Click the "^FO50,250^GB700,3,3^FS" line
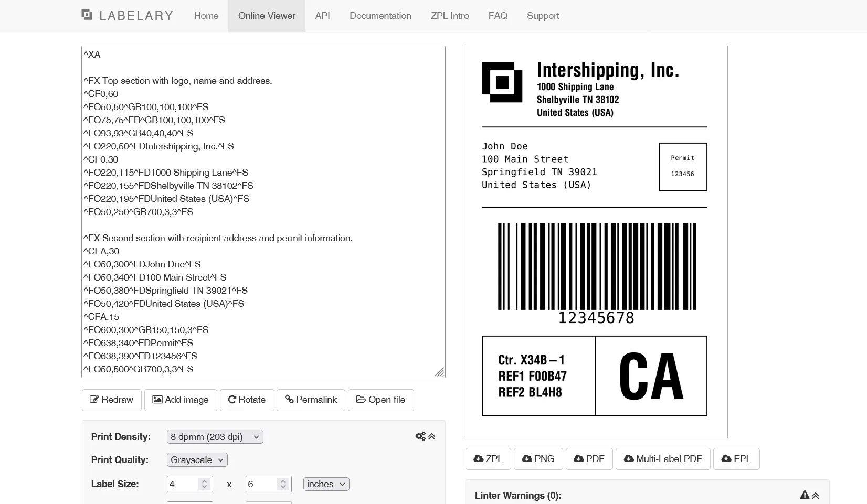 coord(139,212)
